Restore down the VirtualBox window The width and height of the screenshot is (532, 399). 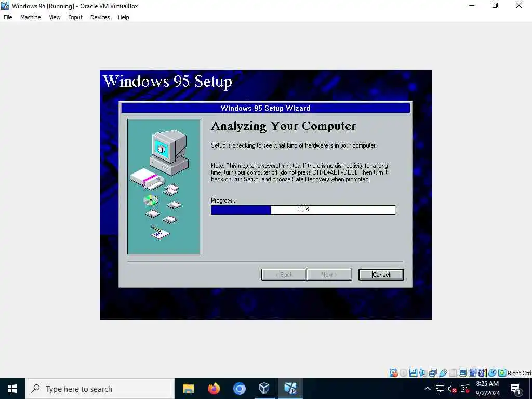(495, 6)
